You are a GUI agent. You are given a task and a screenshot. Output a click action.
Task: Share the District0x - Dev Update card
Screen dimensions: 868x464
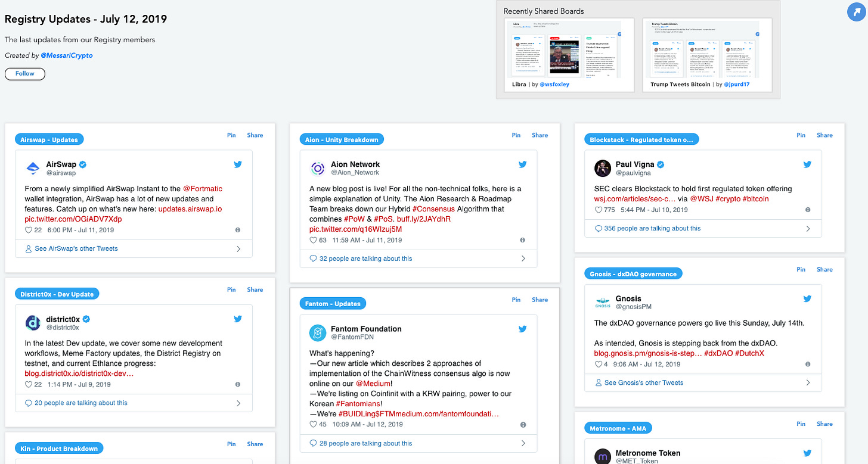coord(255,289)
